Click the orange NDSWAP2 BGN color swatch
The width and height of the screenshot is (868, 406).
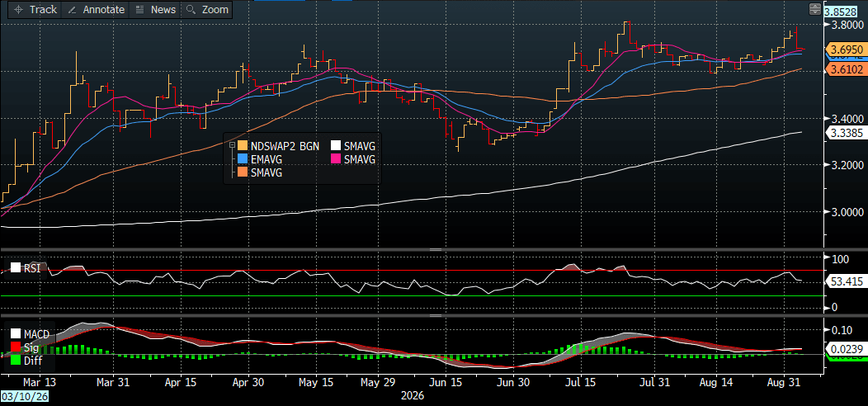coord(243,146)
